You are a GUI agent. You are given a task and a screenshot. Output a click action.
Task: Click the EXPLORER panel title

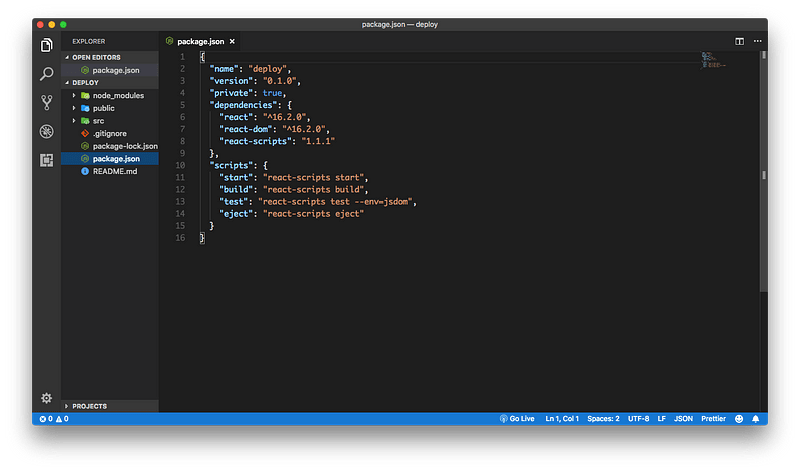click(89, 41)
